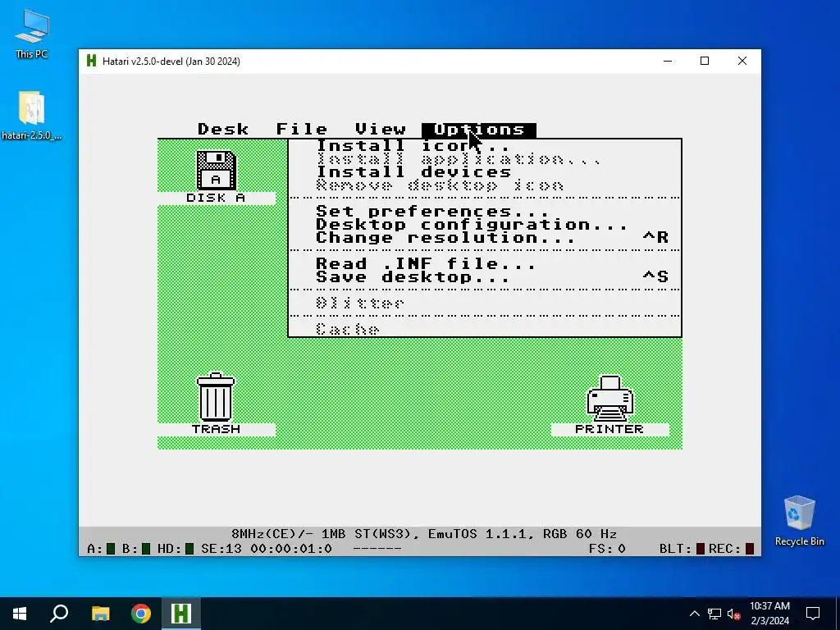Screen dimensions: 840x630
Task: Click the REC: recording indicator
Action: click(750, 549)
